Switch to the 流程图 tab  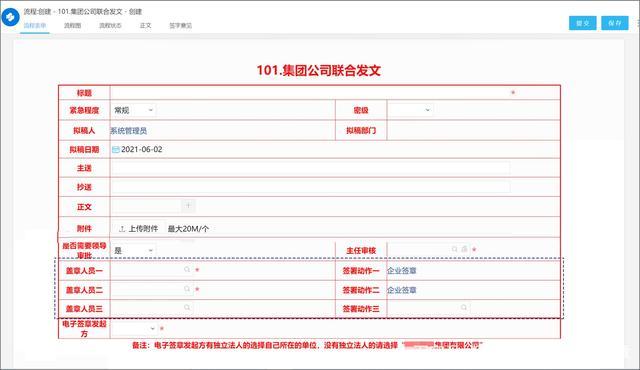(72, 25)
